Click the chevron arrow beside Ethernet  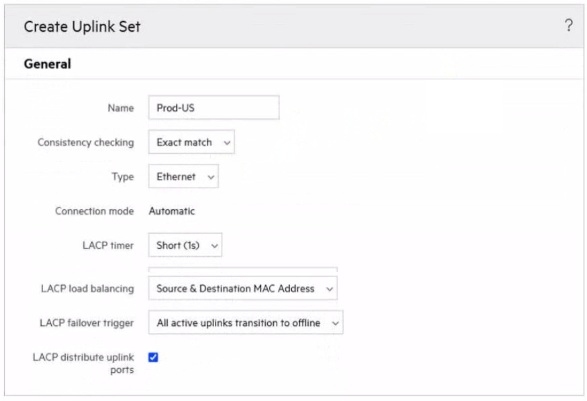(211, 177)
